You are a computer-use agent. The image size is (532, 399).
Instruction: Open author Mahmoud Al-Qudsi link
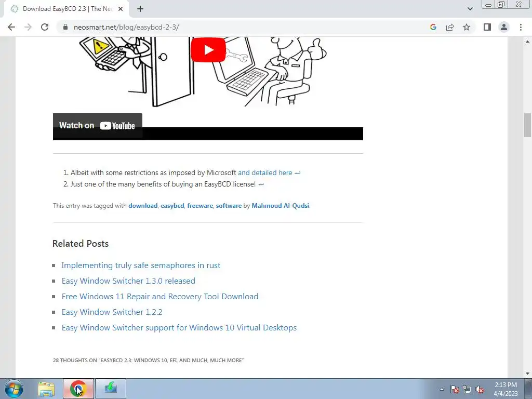280,206
